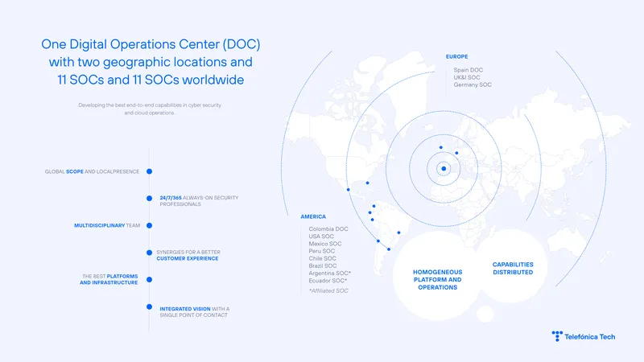Click "Spain DOC" in the Europe list
This screenshot has height=362, width=644.
click(x=469, y=70)
